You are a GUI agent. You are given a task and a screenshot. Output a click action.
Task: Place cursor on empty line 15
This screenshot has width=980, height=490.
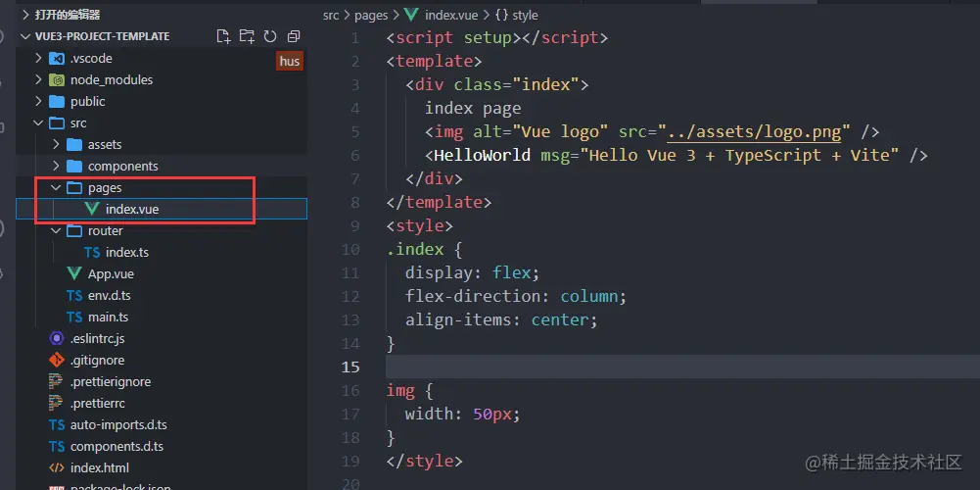tap(682, 367)
